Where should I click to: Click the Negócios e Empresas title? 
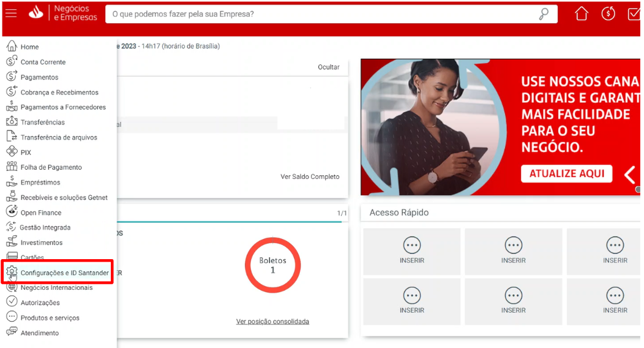coord(75,13)
